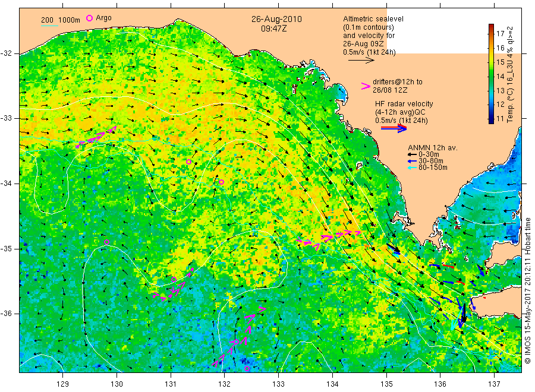The image size is (535, 392).
Task: Click the longitude axis label 131
Action: coord(171,384)
